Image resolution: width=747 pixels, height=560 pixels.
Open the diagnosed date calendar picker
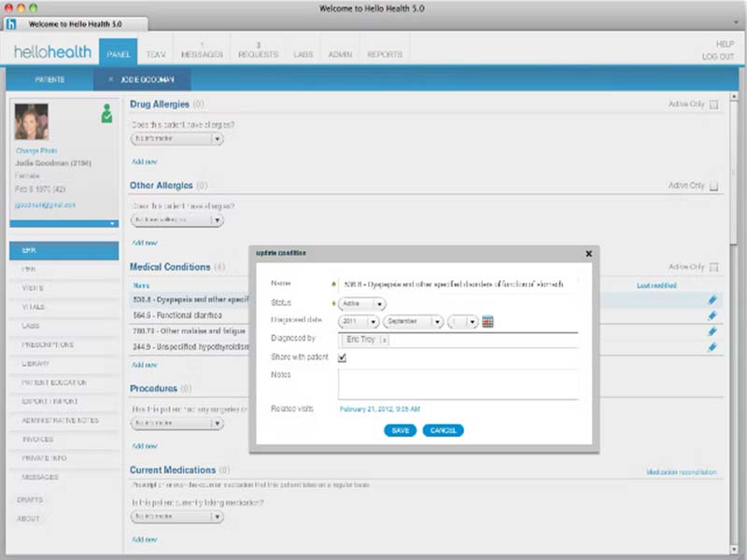487,322
